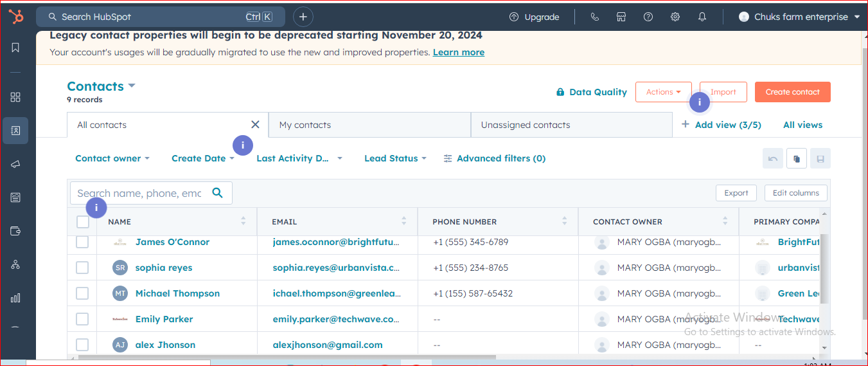Screen dimensions: 868x366
Task: Sort by Name column arrows
Action: click(x=244, y=221)
